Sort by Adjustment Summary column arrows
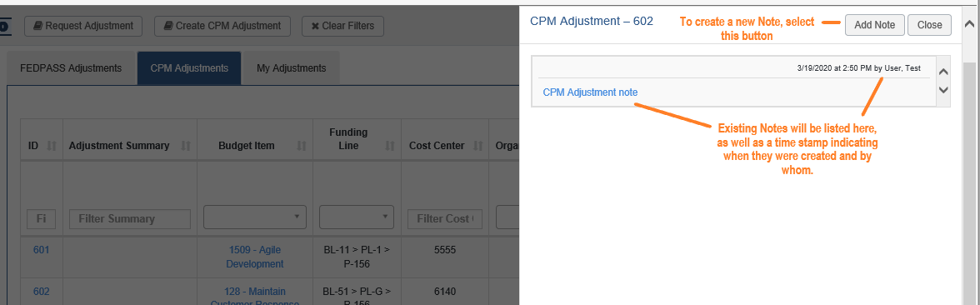Screen dimensions: 980x305 pyautogui.click(x=186, y=146)
